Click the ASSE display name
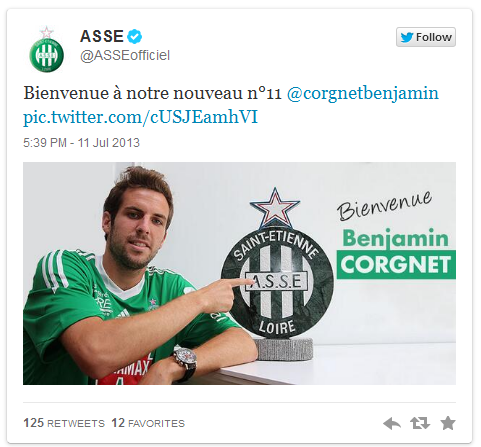Screen dimensions: 481x447 [x=102, y=36]
